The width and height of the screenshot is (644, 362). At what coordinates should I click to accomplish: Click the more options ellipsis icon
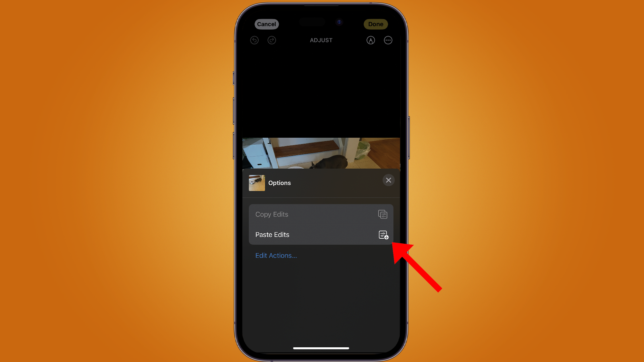(388, 40)
